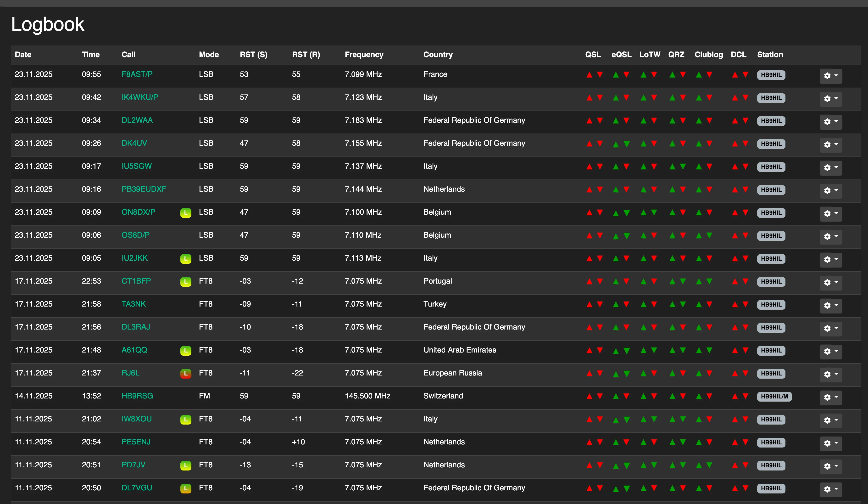Viewport: 868px width, 504px height.
Task: Click the green LoTW 'L' badge on ON8DX/P row
Action: 186,213
